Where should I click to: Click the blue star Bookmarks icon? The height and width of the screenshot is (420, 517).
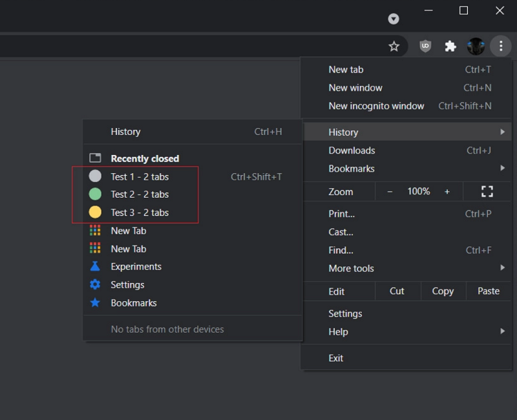click(95, 302)
